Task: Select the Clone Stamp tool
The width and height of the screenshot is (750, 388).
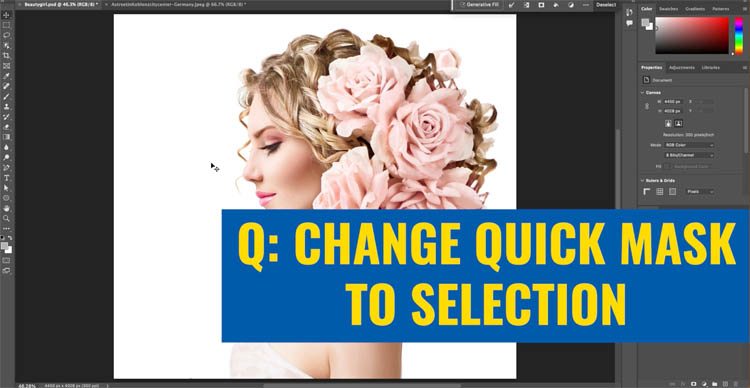Action: pyautogui.click(x=7, y=106)
